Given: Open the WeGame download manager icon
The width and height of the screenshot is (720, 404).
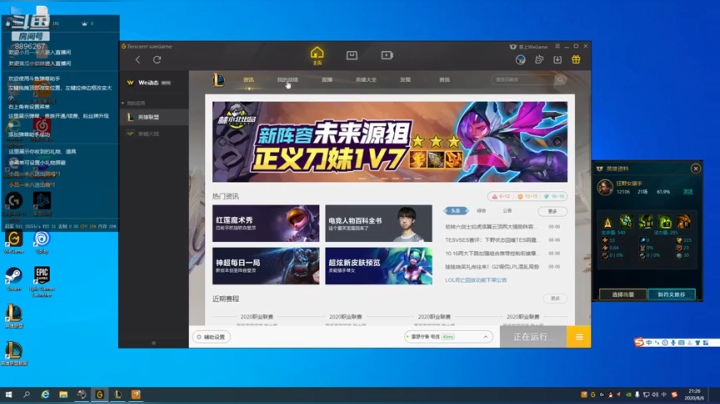Looking at the screenshot, I should click(x=557, y=60).
